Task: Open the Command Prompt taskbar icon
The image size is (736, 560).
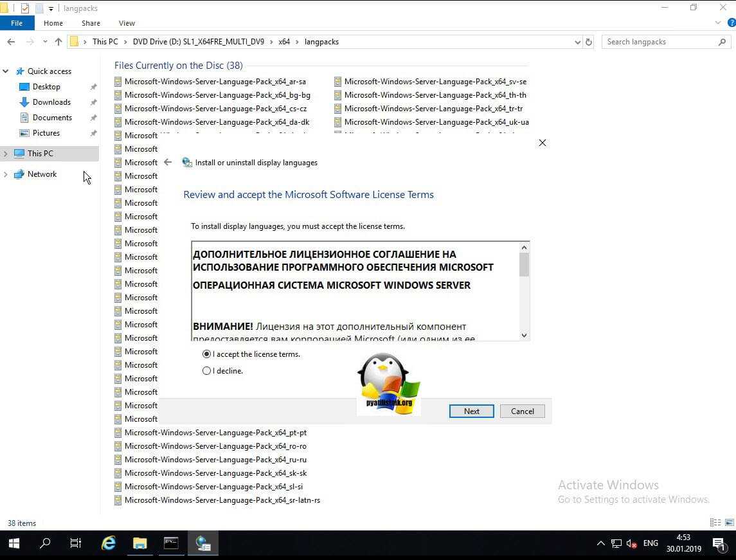Action: (x=171, y=543)
